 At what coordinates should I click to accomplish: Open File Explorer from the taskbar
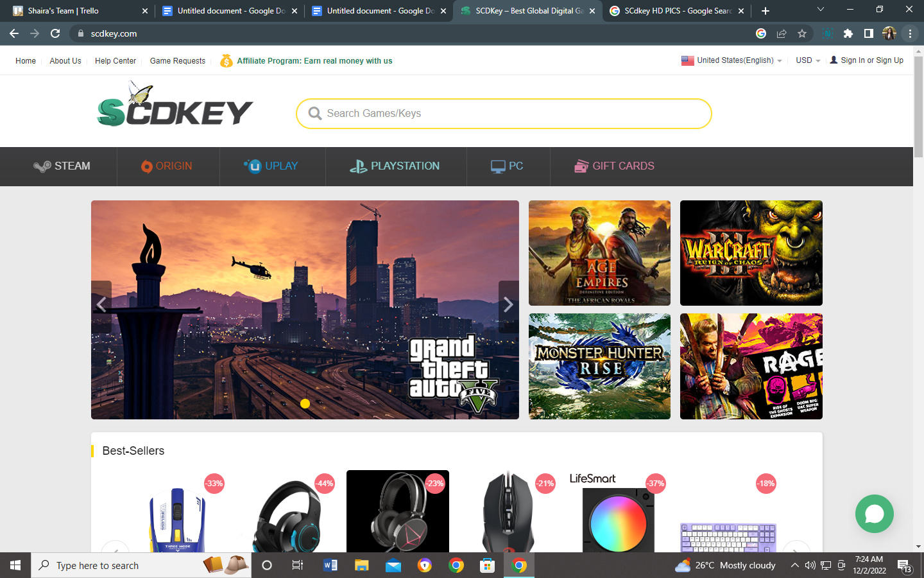tap(362, 565)
